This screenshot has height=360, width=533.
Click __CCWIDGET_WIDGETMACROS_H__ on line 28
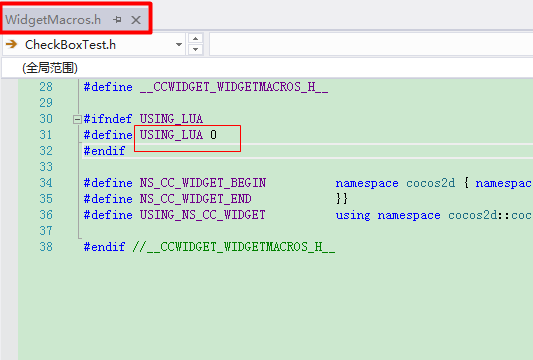(234, 87)
